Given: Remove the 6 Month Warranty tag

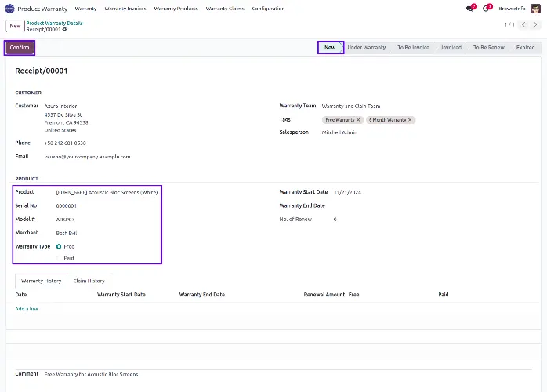Looking at the screenshot, I should tap(410, 120).
